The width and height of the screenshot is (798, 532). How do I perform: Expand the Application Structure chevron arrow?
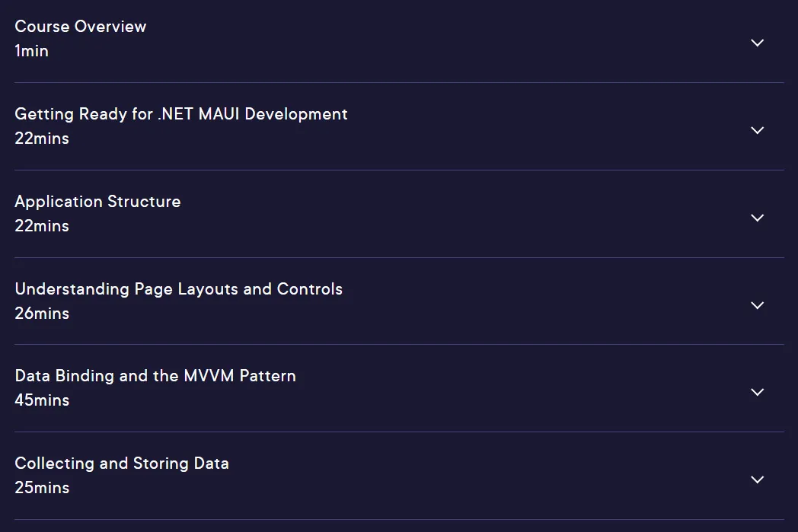[758, 218]
